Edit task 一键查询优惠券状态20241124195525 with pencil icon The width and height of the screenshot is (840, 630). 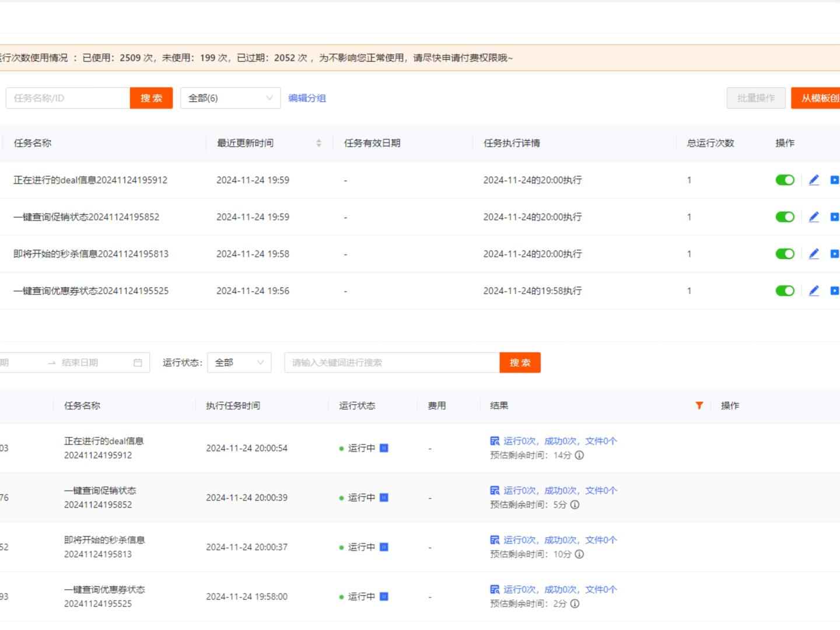click(814, 290)
